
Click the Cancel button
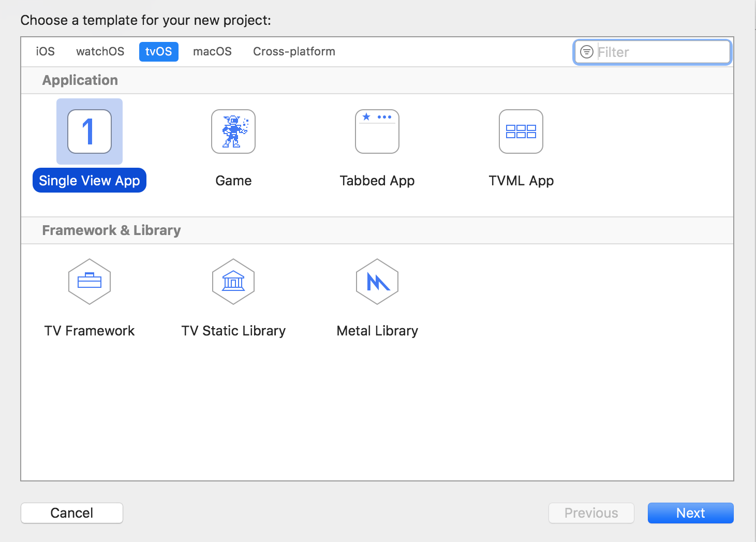(x=72, y=513)
